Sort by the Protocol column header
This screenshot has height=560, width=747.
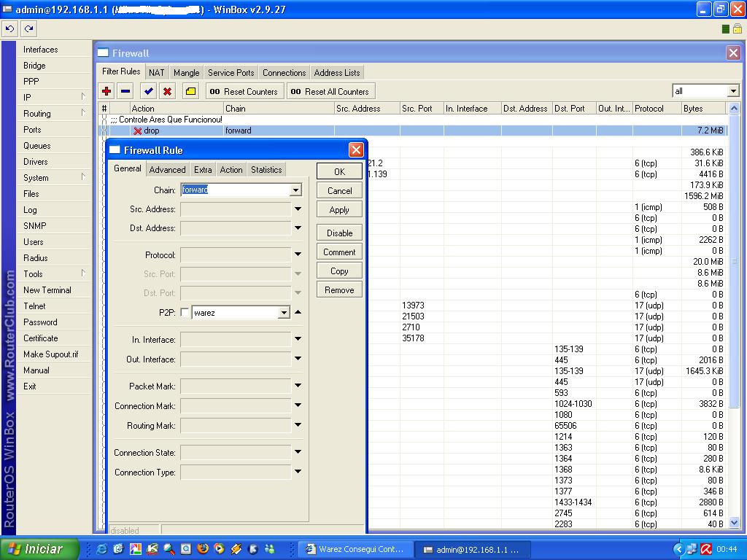coord(657,109)
